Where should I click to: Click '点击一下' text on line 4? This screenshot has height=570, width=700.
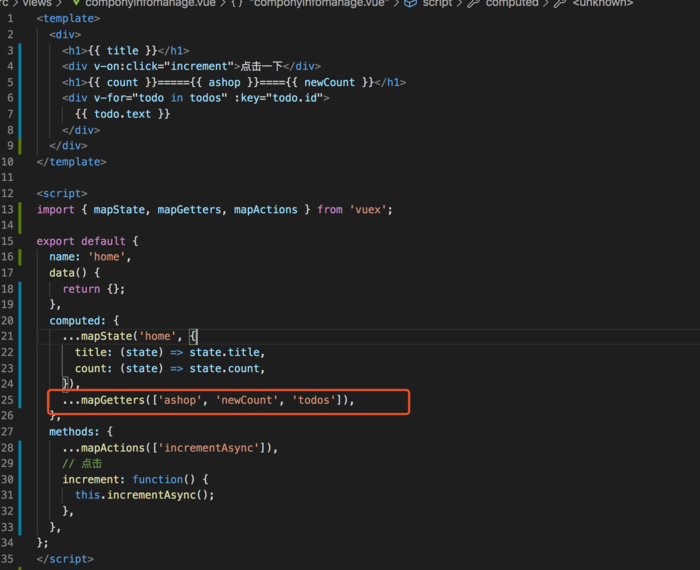coord(262,66)
